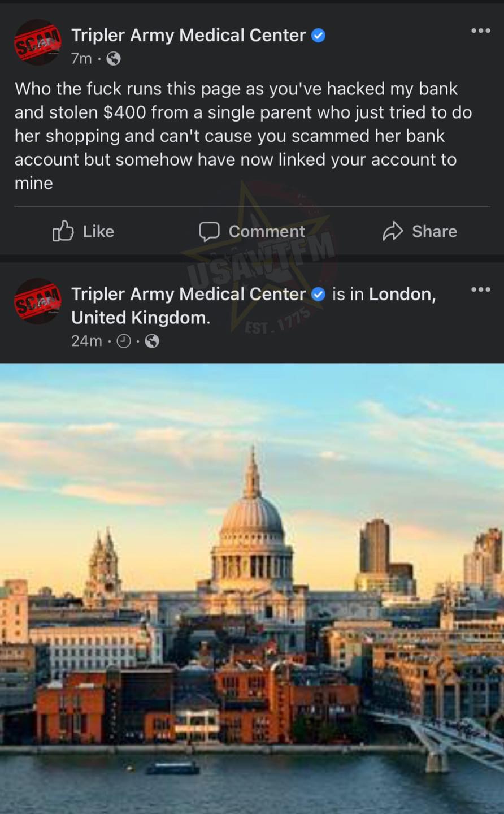Open the three-dot menu on the London post
The image size is (504, 814).
coord(480,290)
